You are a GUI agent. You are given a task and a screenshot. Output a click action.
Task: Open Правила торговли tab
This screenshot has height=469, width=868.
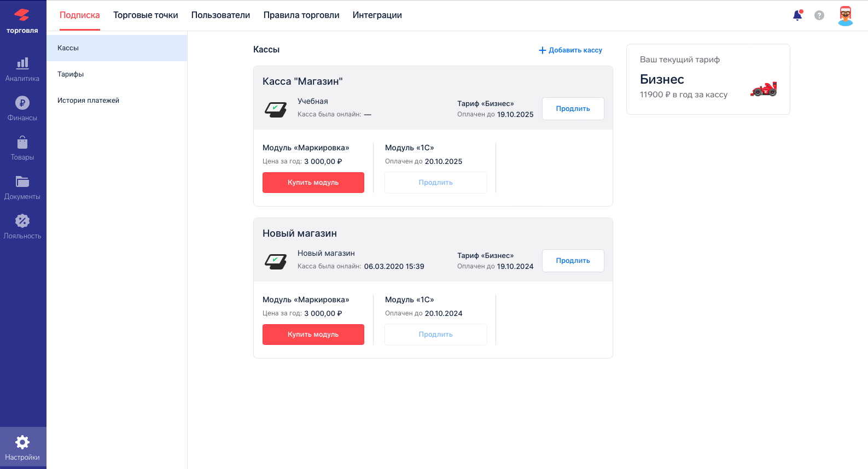[x=301, y=15]
